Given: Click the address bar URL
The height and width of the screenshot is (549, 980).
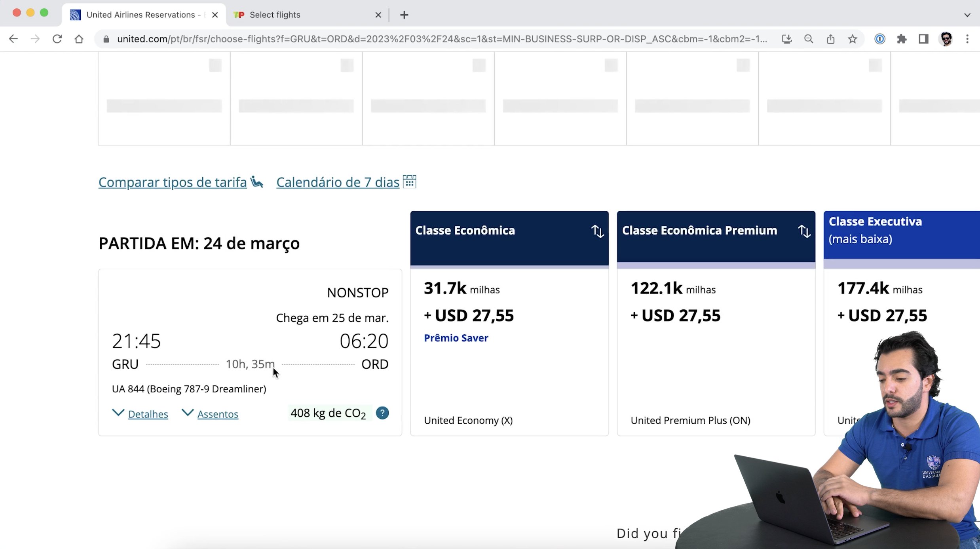Looking at the screenshot, I should (442, 39).
